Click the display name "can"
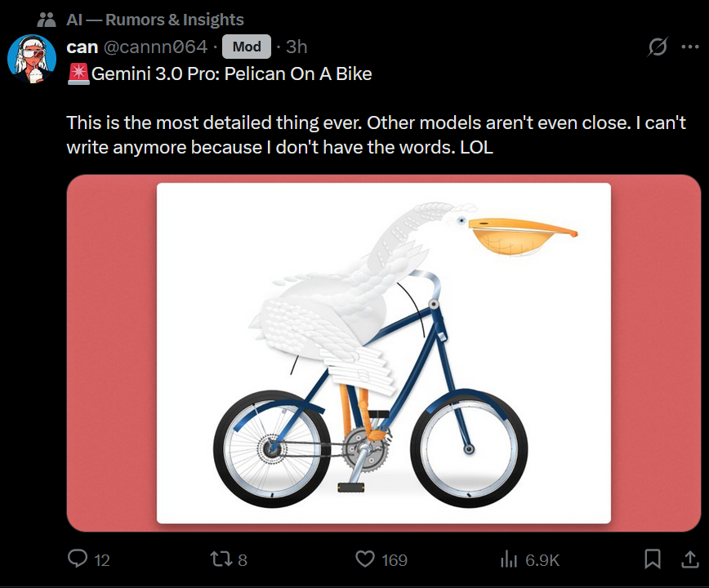 click(82, 47)
